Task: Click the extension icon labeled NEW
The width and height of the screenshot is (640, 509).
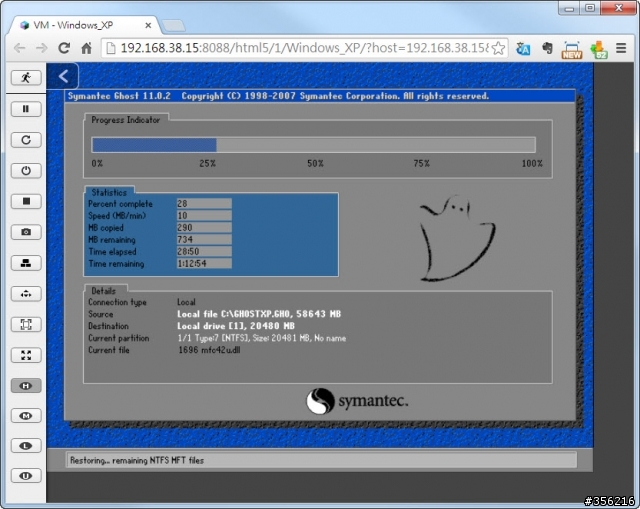Action: click(x=572, y=50)
